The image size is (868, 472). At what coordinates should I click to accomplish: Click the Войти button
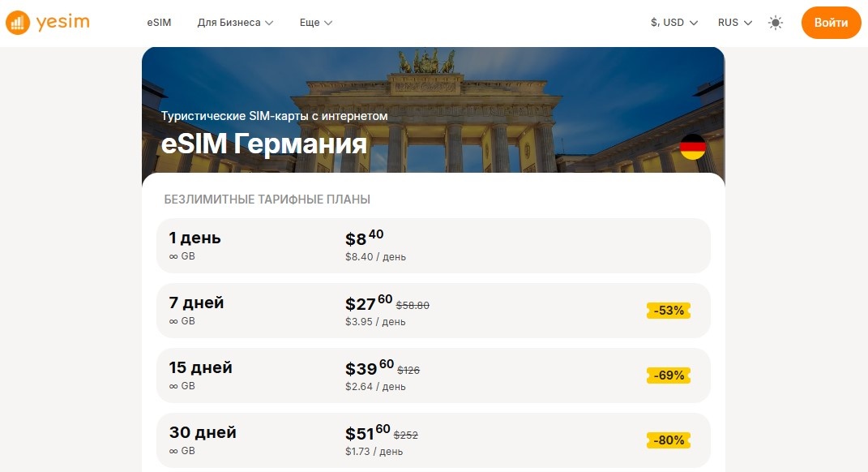point(831,23)
